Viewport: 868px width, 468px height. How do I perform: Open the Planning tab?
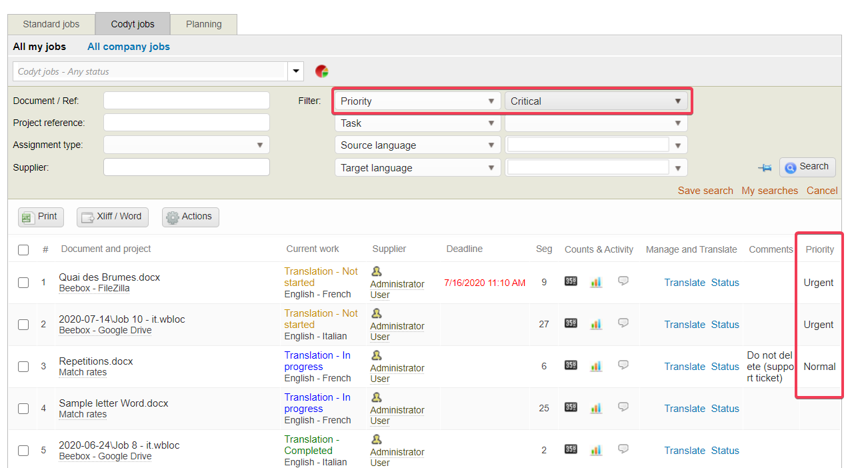click(x=203, y=24)
